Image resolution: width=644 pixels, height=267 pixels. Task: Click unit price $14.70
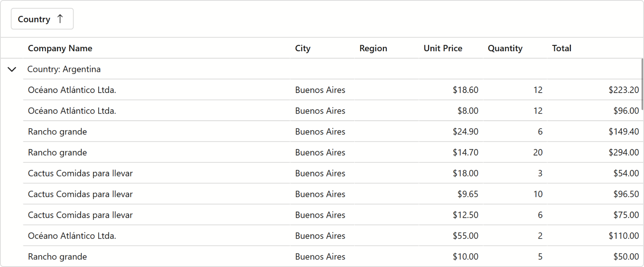[x=465, y=153]
